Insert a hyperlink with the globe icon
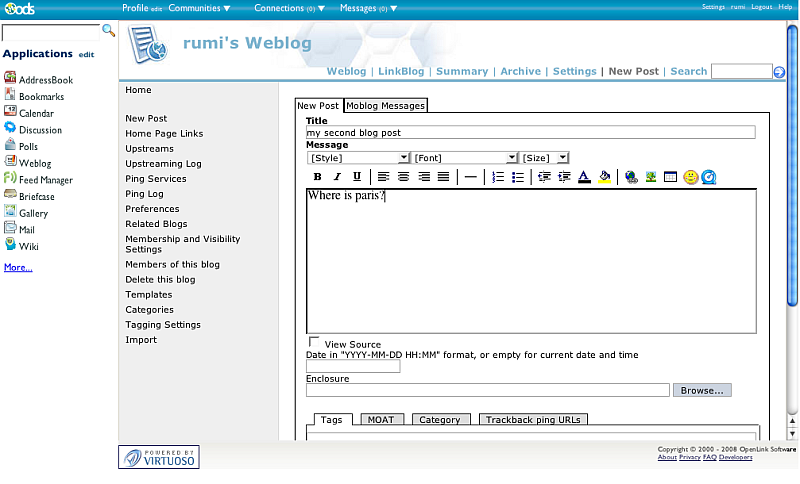 tap(631, 177)
